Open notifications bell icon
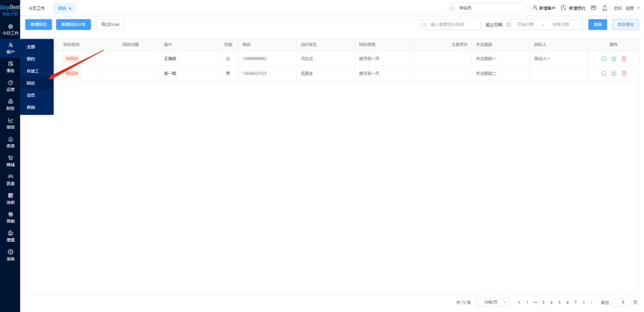 pos(604,8)
